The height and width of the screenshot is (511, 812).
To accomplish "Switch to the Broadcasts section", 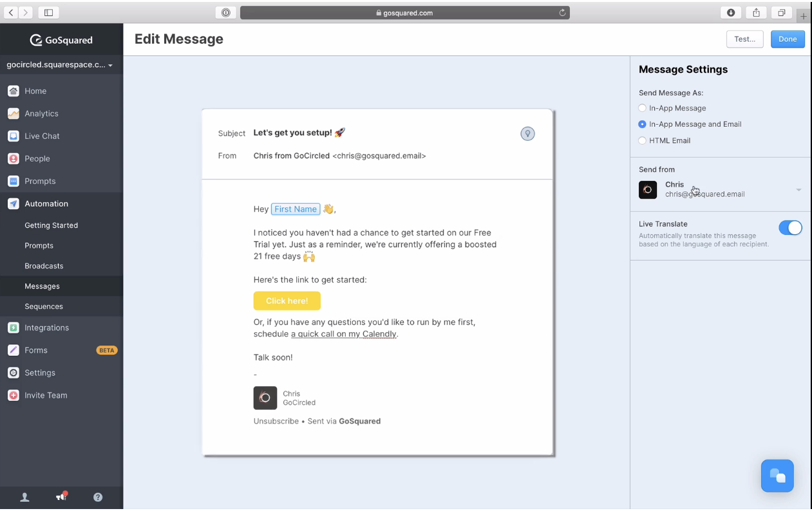I will click(x=43, y=266).
